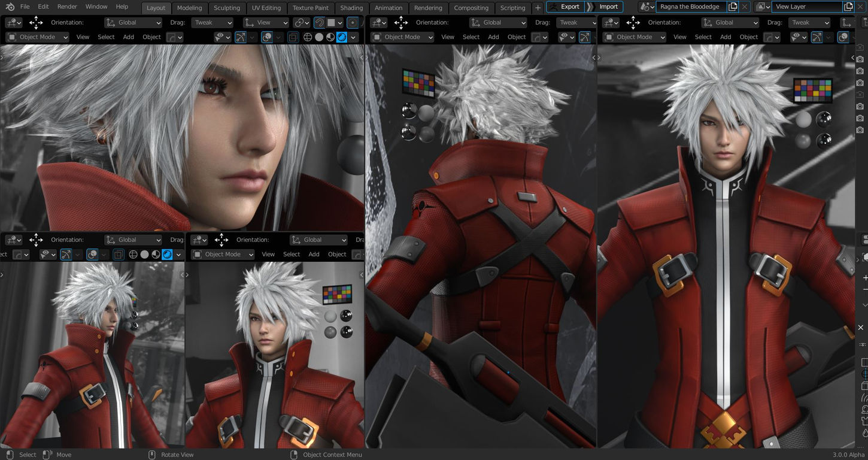
Task: Open the File menu
Action: click(x=25, y=7)
